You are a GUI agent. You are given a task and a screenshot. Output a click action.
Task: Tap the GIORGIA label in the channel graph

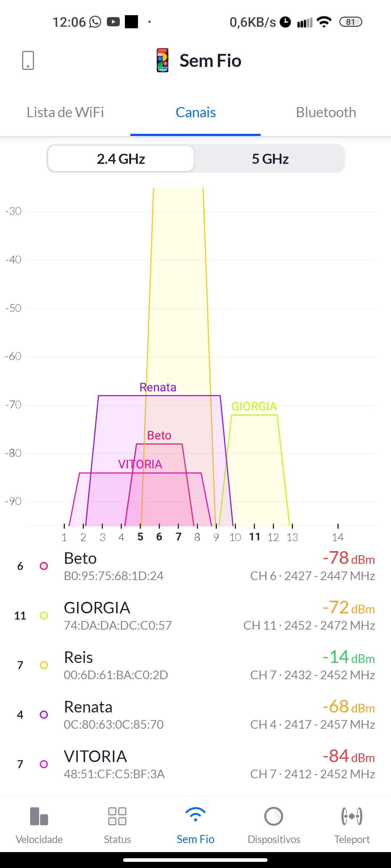click(254, 407)
